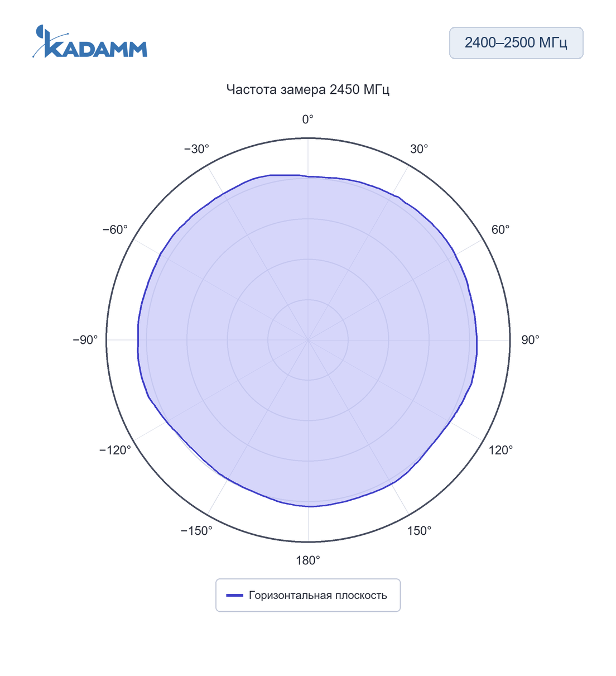Click the 180° angle label
616x676 pixels.
click(x=308, y=560)
